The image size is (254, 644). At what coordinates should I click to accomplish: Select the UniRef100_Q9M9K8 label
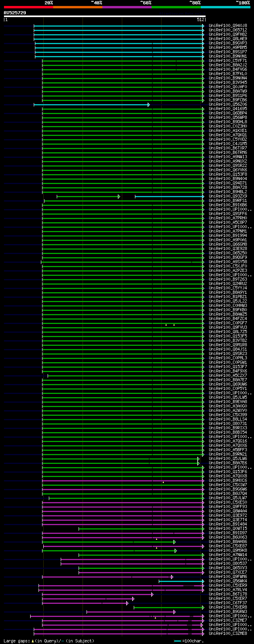point(228,550)
